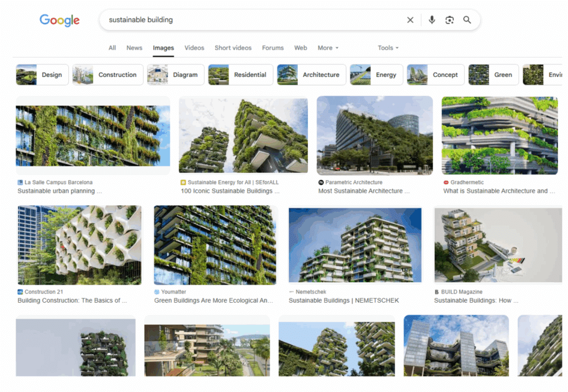Click the Nemetschek source name
The height and width of the screenshot is (392, 568).
click(x=311, y=292)
